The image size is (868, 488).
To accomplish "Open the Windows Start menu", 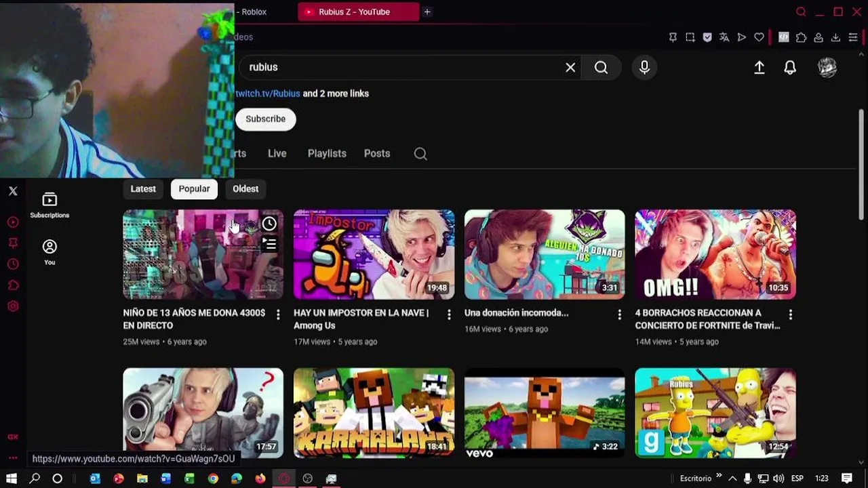I will 12,479.
